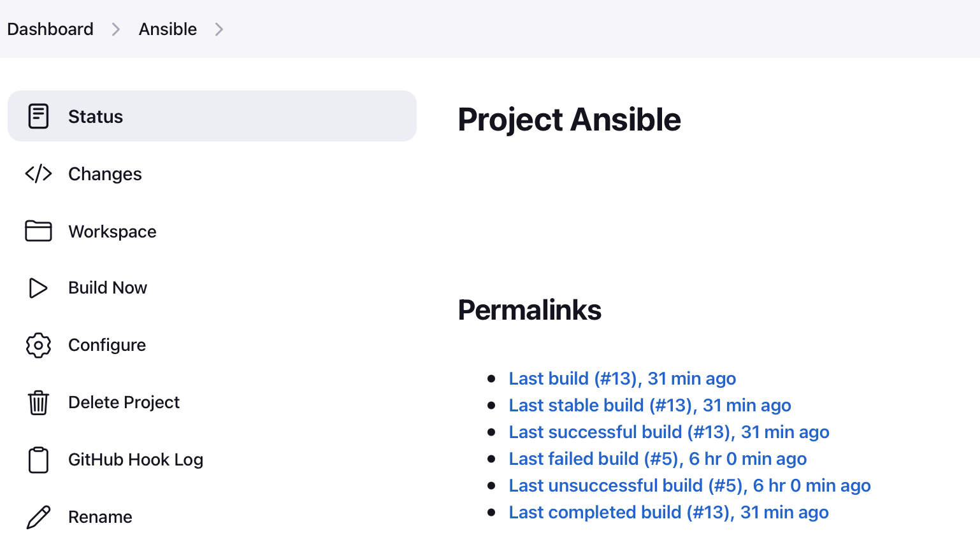Open the Last completed build link
This screenshot has height=540, width=980.
[x=668, y=512]
